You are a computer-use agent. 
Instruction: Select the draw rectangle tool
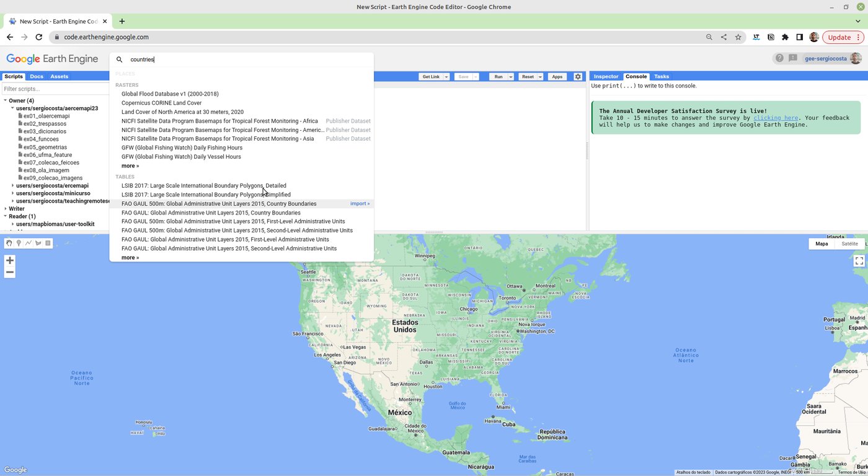click(x=48, y=243)
